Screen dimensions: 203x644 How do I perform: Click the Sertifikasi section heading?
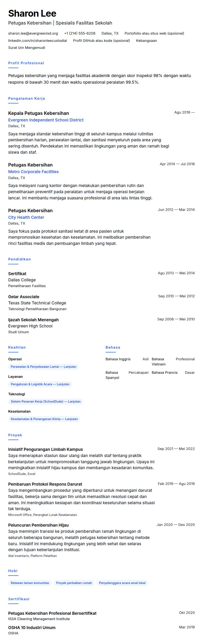point(19,599)
